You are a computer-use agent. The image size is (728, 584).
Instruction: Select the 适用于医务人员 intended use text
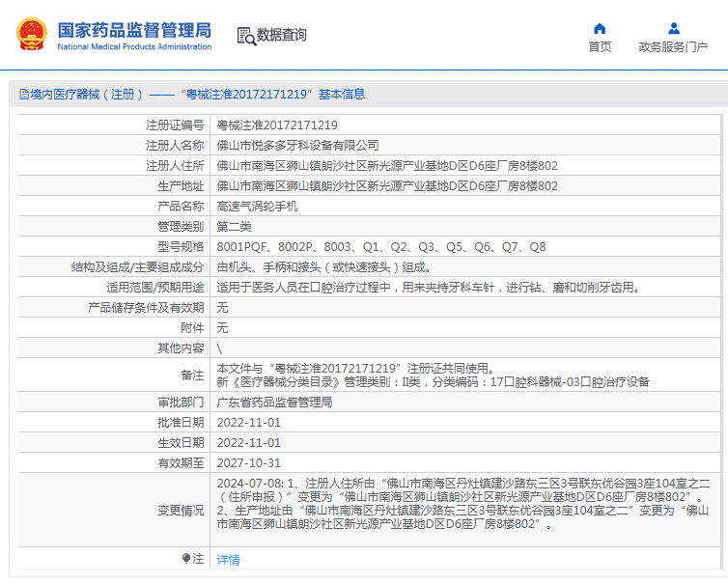tap(429, 288)
